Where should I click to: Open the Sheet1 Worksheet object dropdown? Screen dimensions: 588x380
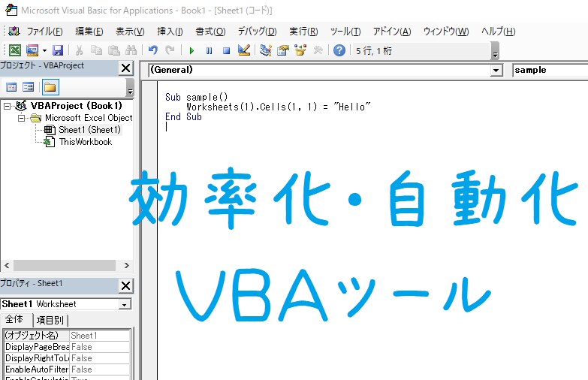click(125, 304)
